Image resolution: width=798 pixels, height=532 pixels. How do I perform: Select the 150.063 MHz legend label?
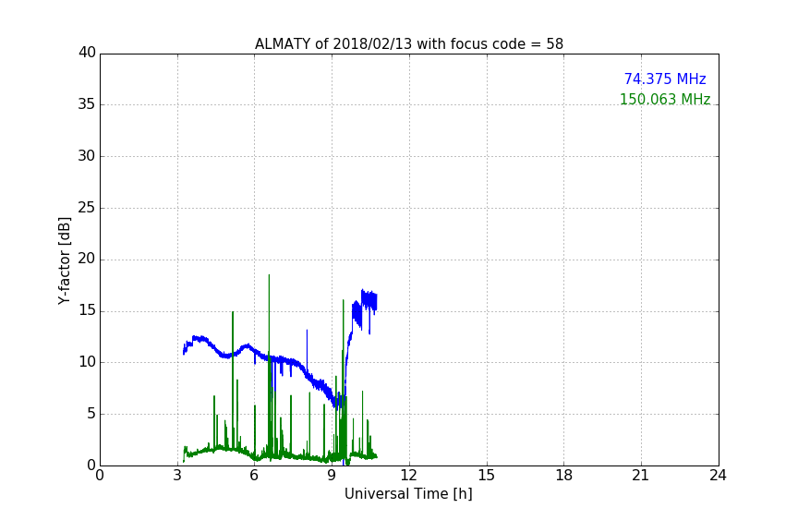[x=665, y=99]
